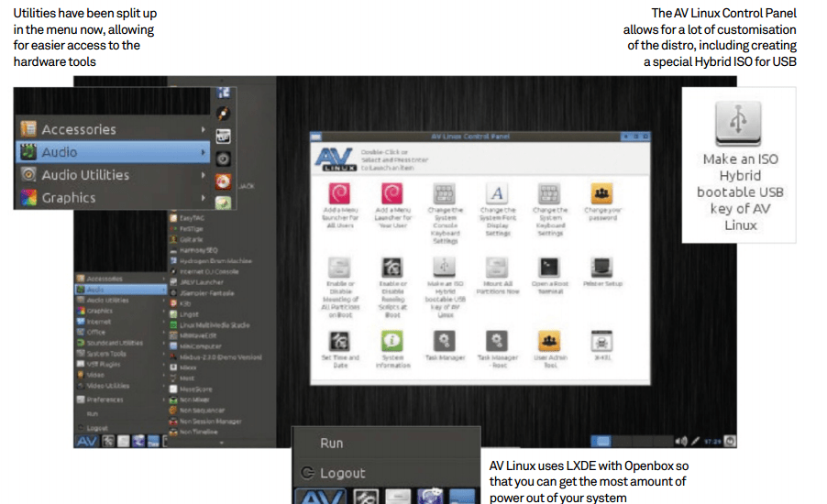Launch Non Sequencer from the Audio submenu
The image size is (827, 504).
pos(222,411)
